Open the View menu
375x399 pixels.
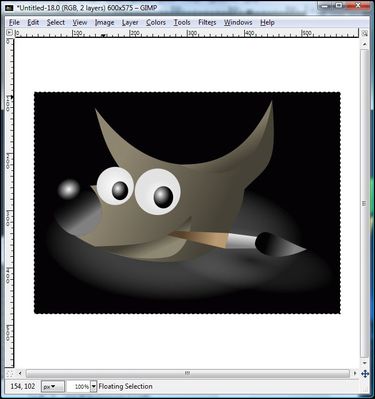point(80,22)
